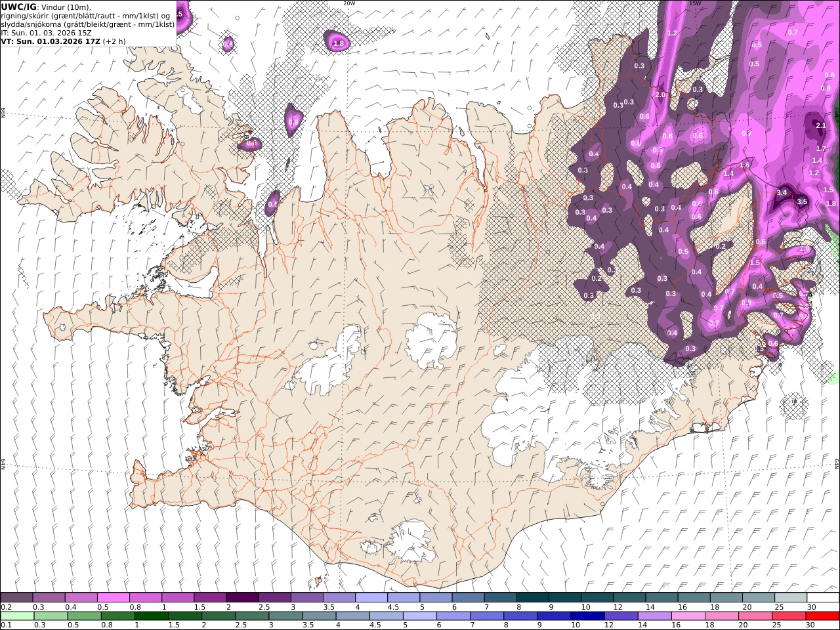Viewport: 840px width, 630px height.
Task: Select the darkest green swatch between 1 and 1.5
Action: (x=151, y=616)
